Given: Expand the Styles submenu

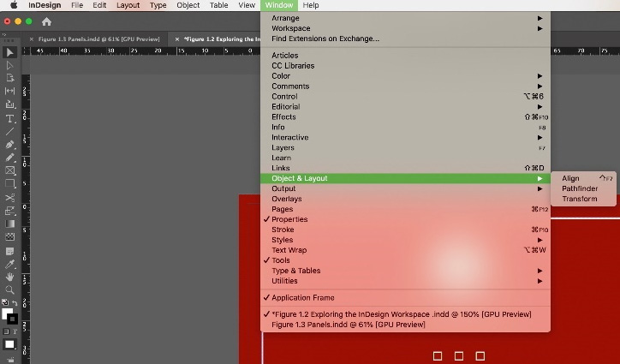Looking at the screenshot, I should 405,240.
